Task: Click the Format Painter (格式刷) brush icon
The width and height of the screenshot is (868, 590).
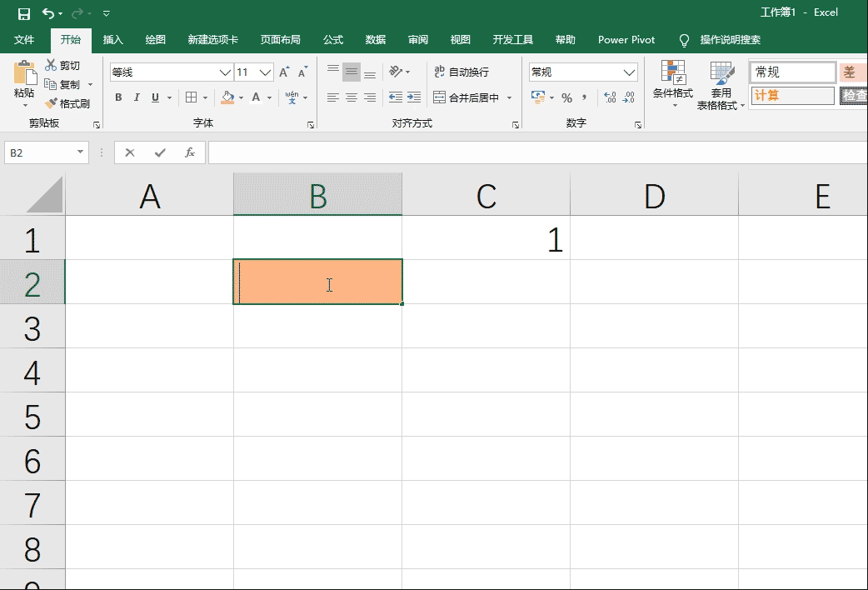Action: coord(51,103)
